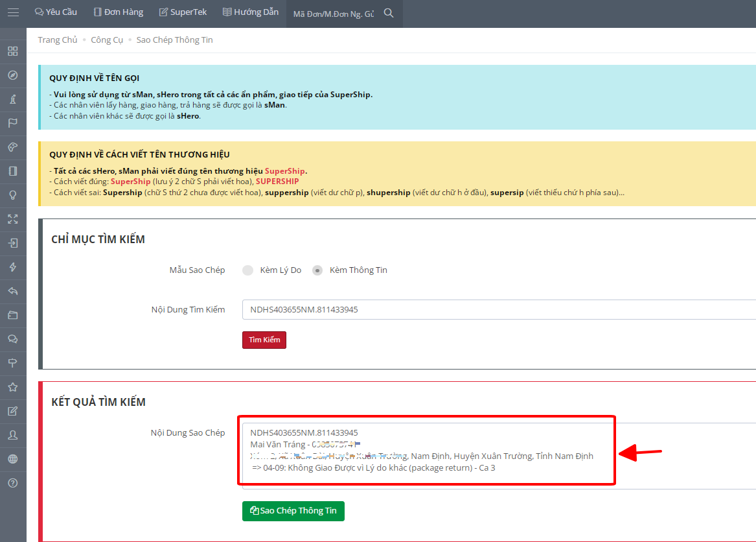This screenshot has width=756, height=542.
Task: Click the expand arrows icon in sidebar
Action: [x=13, y=219]
